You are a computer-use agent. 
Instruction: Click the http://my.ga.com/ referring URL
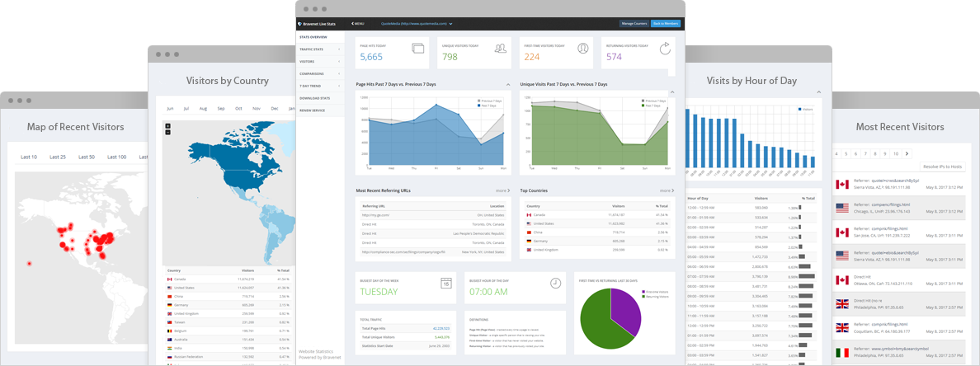375,214
